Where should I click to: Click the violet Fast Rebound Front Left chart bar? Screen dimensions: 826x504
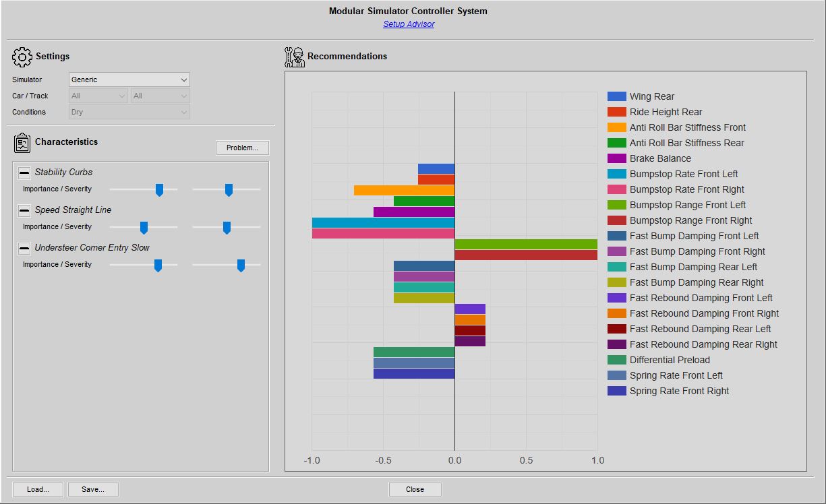point(470,309)
